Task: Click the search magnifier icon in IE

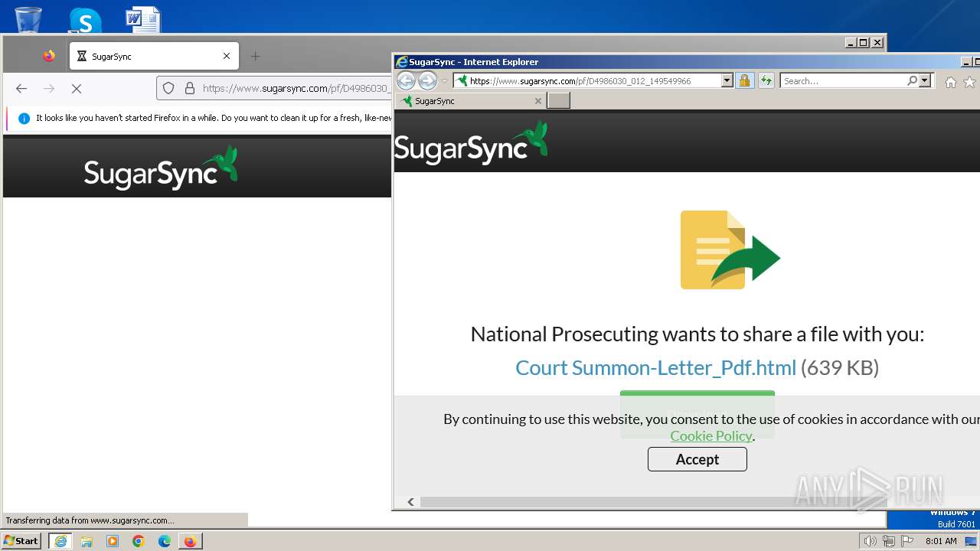Action: coord(913,80)
